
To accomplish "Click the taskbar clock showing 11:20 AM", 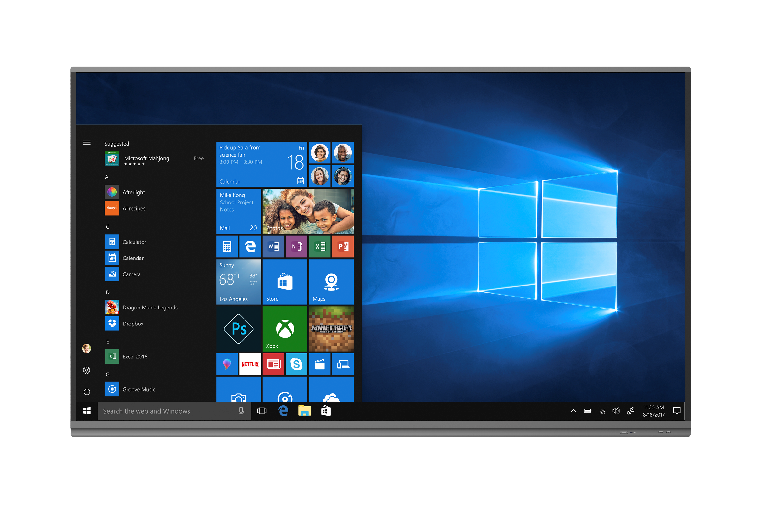I will 654,411.
